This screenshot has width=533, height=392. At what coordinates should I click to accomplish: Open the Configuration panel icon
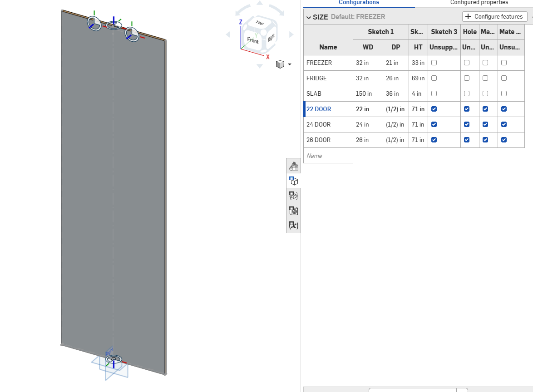(x=293, y=181)
